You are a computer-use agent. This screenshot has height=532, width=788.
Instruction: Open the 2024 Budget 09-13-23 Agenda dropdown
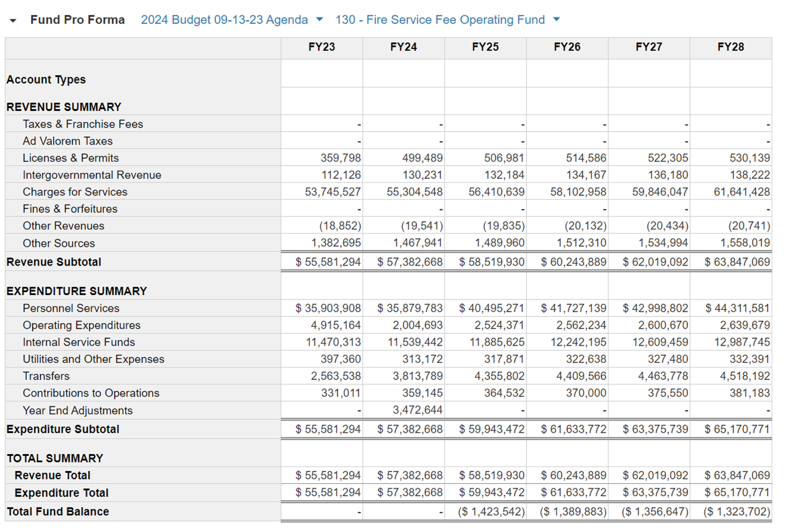[319, 19]
